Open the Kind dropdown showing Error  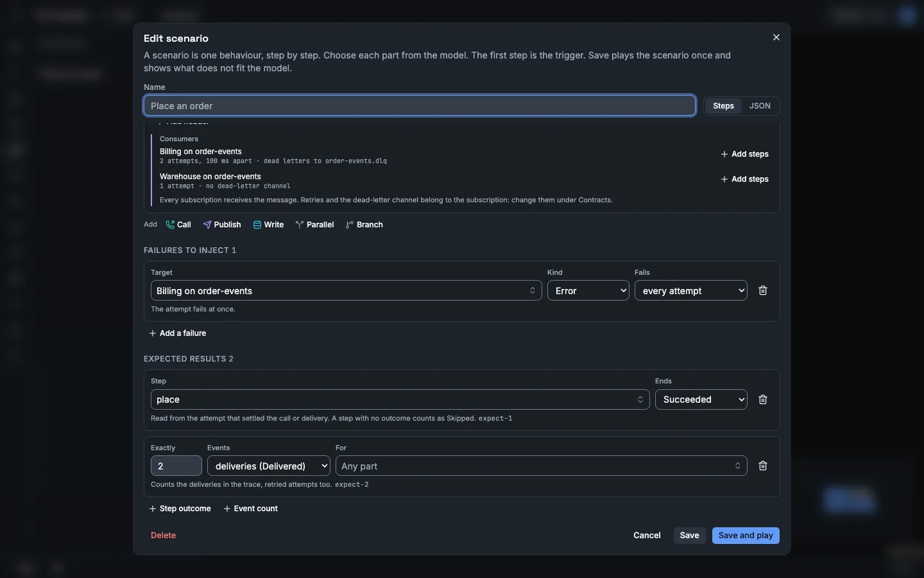pos(588,290)
